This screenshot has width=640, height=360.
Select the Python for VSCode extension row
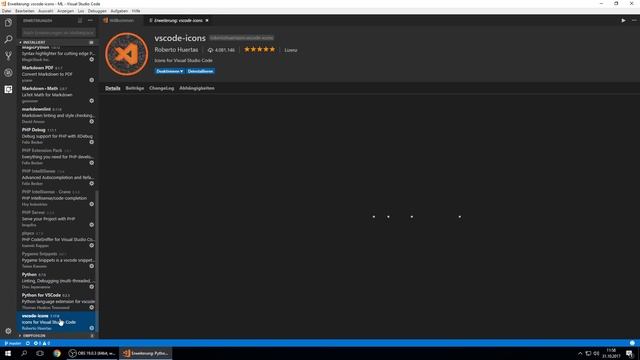point(57,301)
